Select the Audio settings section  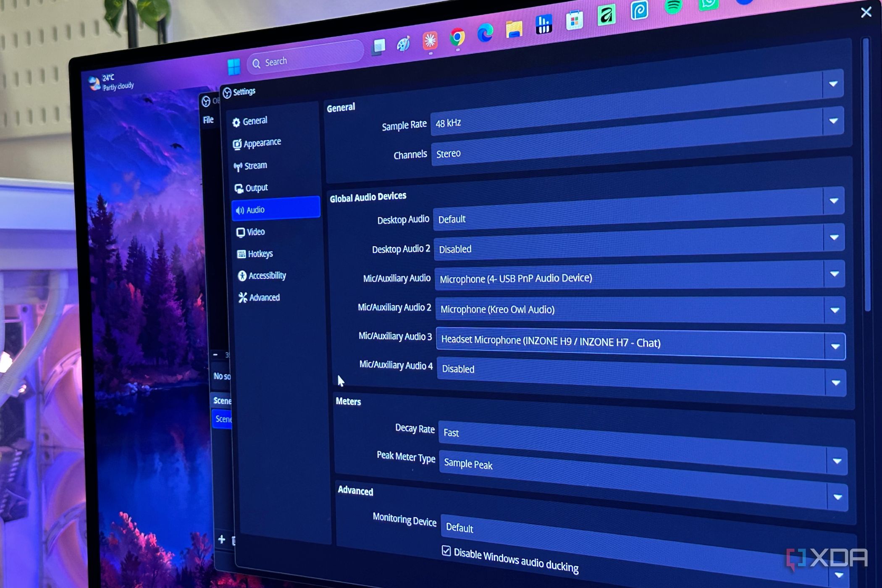tap(276, 209)
